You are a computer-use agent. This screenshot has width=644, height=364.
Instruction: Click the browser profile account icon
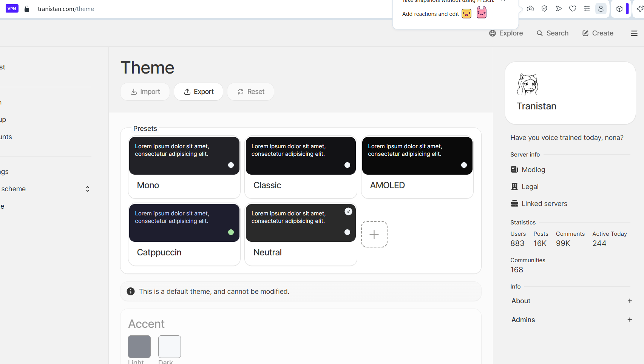tap(601, 9)
